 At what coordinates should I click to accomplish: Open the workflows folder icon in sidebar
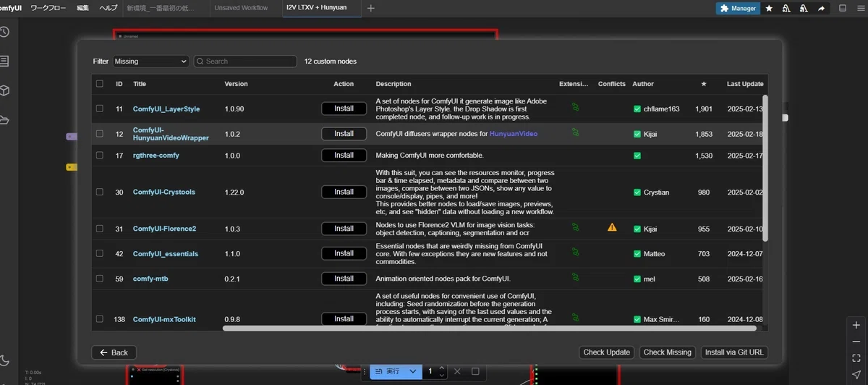tap(4, 119)
